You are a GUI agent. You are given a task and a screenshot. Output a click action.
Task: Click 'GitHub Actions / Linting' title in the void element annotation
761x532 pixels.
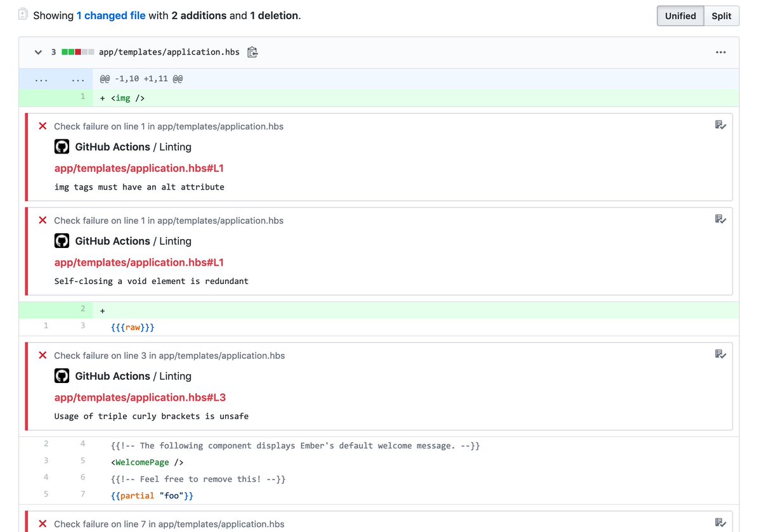click(x=133, y=242)
